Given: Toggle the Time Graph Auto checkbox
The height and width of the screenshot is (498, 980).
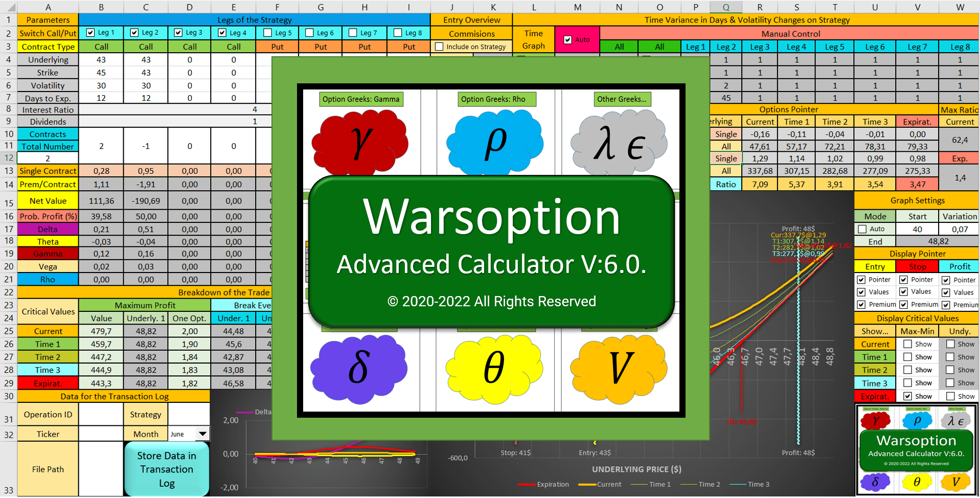Looking at the screenshot, I should (x=567, y=39).
